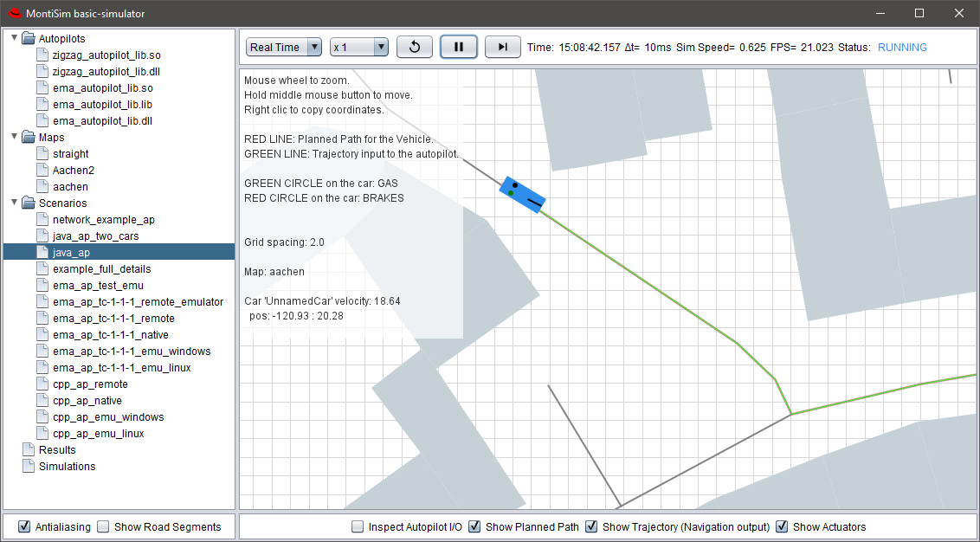Click the MontiSim app icon in title bar
The width and height of the screenshot is (980, 542).
point(14,14)
